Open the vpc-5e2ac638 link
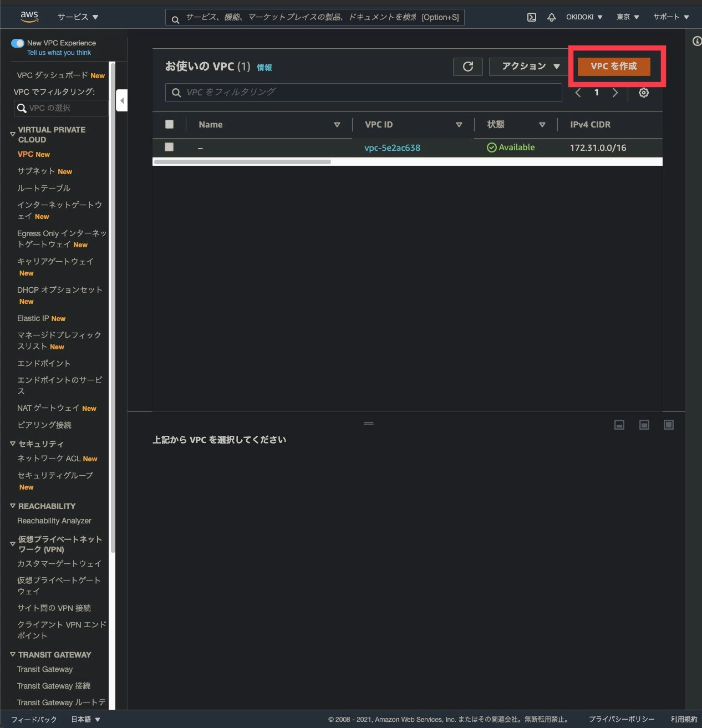 click(392, 147)
